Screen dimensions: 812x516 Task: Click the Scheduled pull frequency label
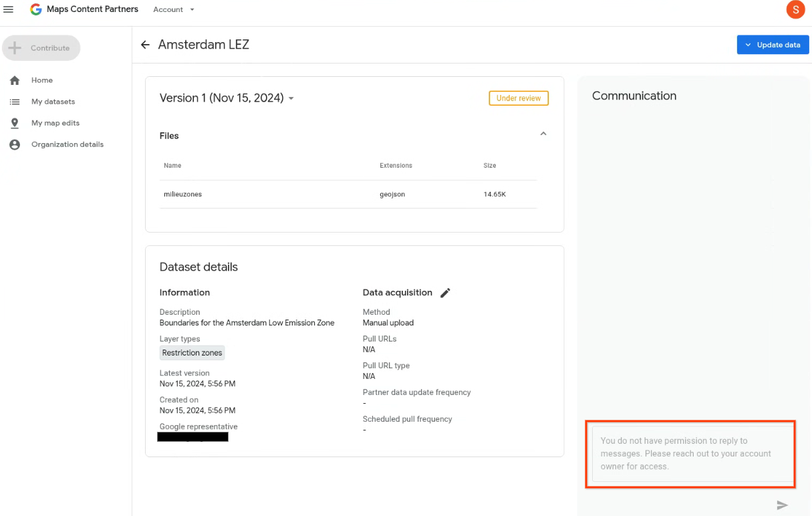click(x=407, y=419)
